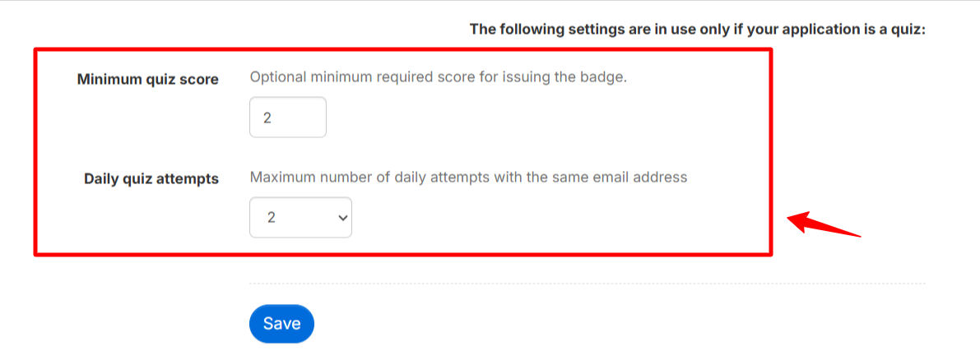Click the Minimum quiz score input field
The height and width of the screenshot is (360, 980).
click(288, 118)
